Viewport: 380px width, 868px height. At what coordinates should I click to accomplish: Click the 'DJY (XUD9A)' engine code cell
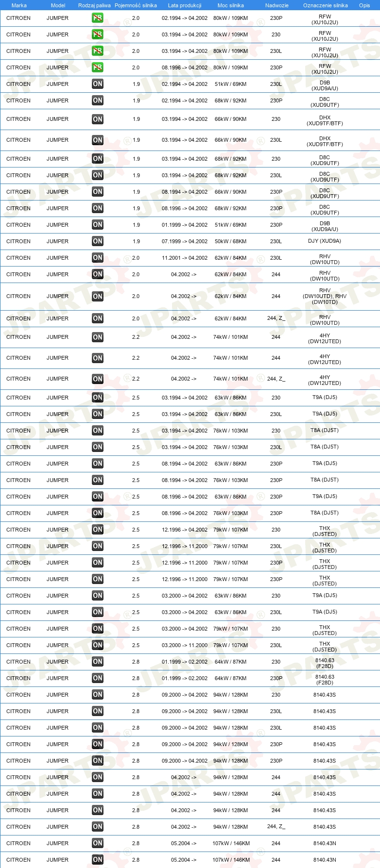point(325,241)
